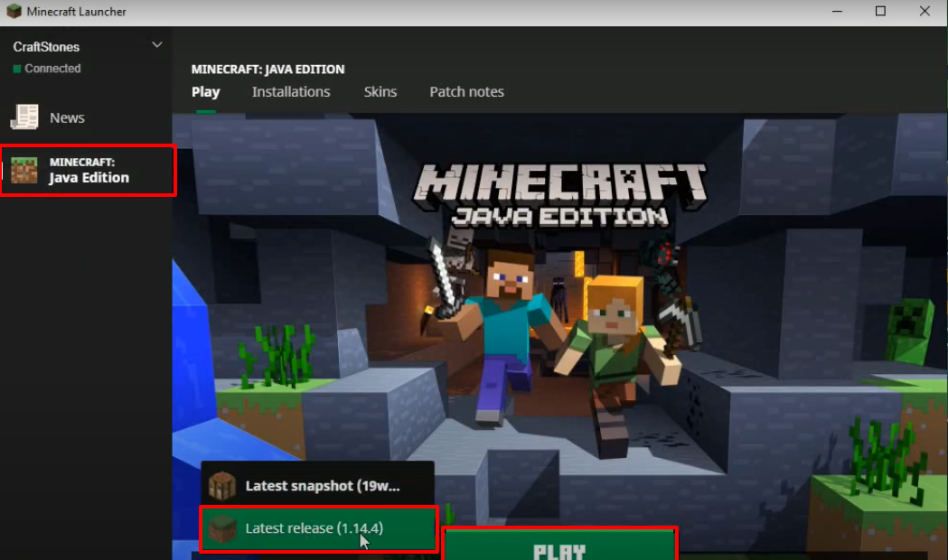This screenshot has height=560, width=948.
Task: Select Minecraft: Java Edition label in the sidebar
Action: pos(89,171)
